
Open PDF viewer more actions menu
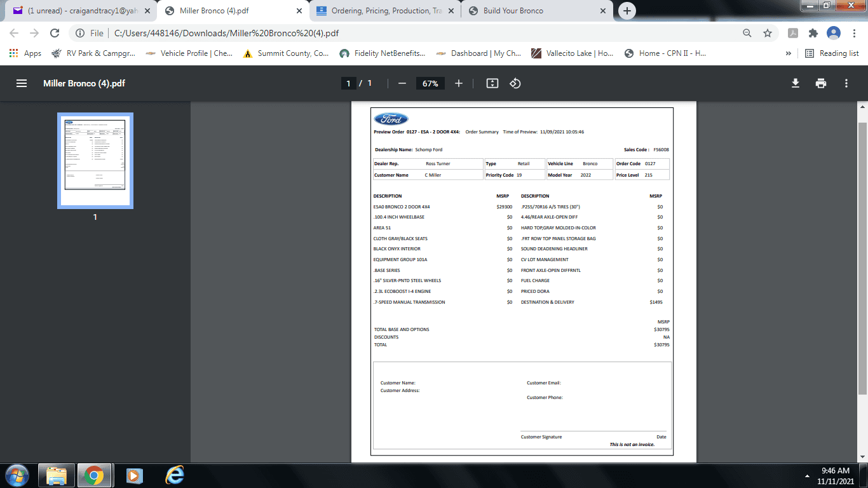click(x=846, y=83)
